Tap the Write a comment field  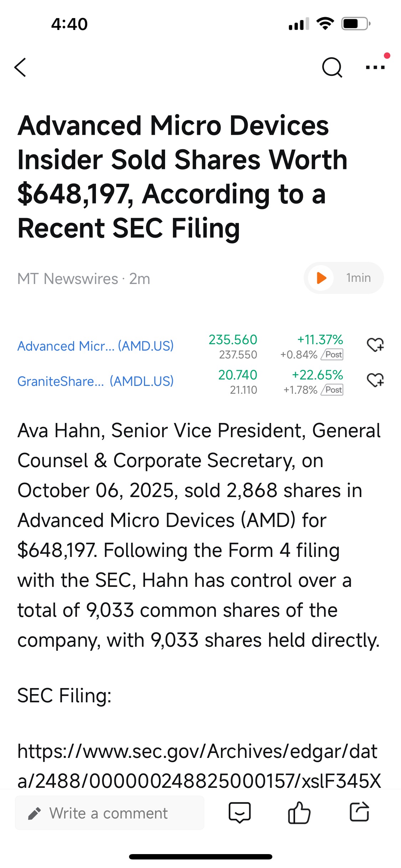109,813
